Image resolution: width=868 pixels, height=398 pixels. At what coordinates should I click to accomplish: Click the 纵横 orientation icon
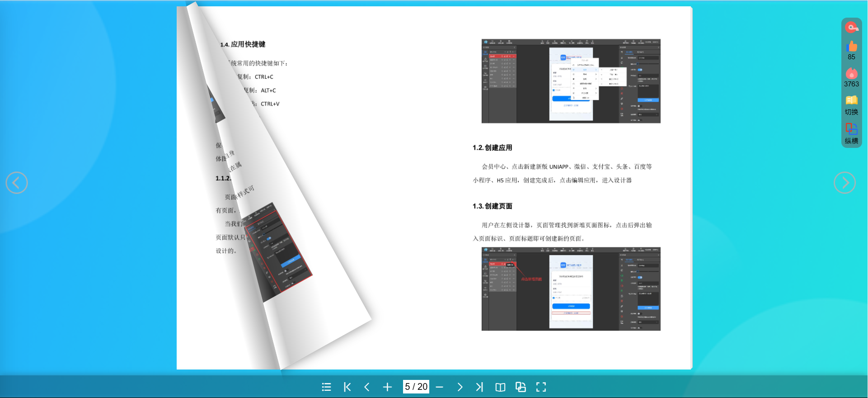tap(852, 129)
